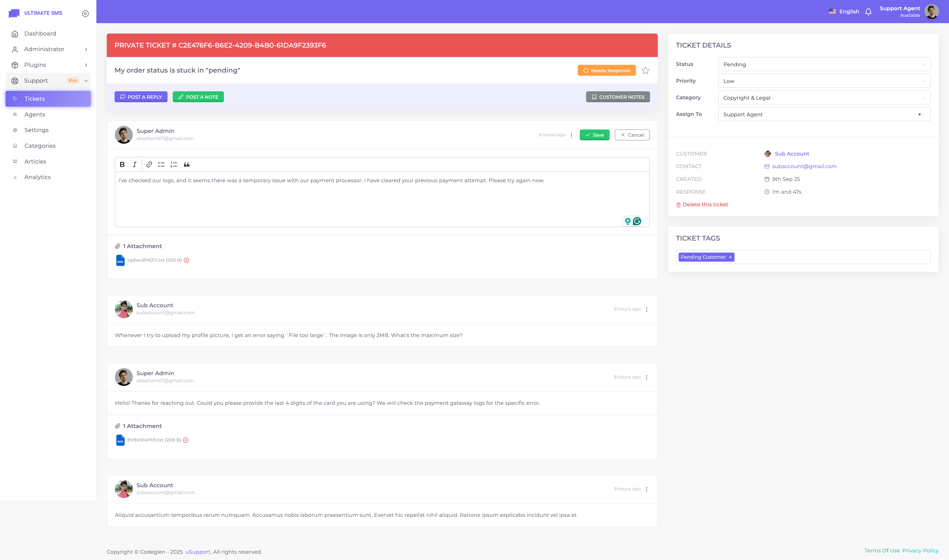Remove the Pending Customer tag

coord(730,257)
